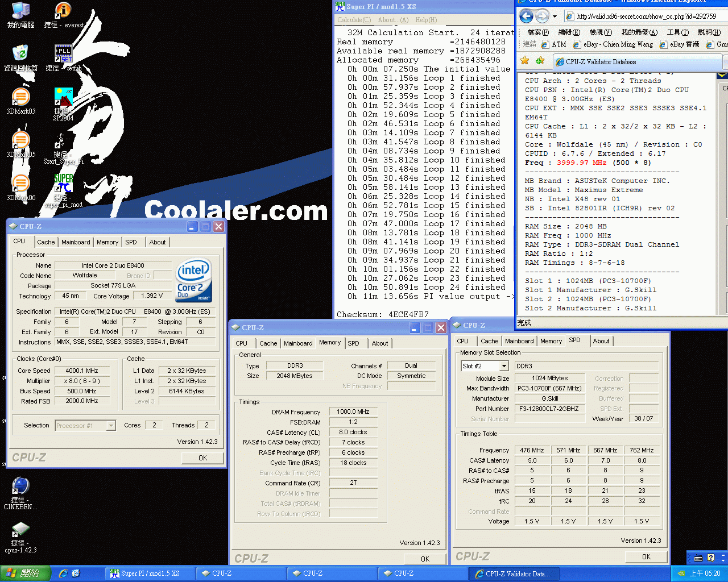This screenshot has width=728, height=582.
Task: Click the Checksum: 4ECE4FB7 line in Super PI
Action: click(x=383, y=314)
